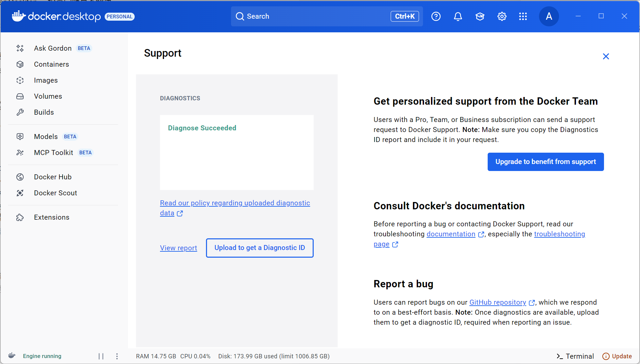This screenshot has height=364, width=640.
Task: Click Upload to get a Diagnostic ID
Action: [260, 248]
